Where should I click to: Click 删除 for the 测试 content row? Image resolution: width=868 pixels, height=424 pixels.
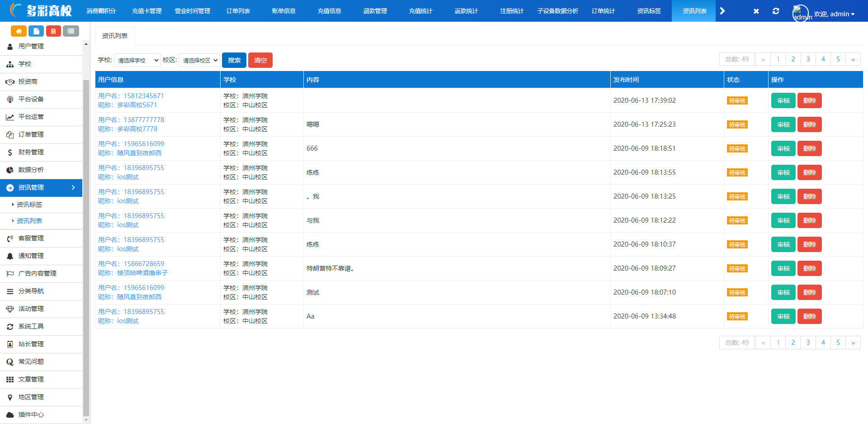[810, 292]
